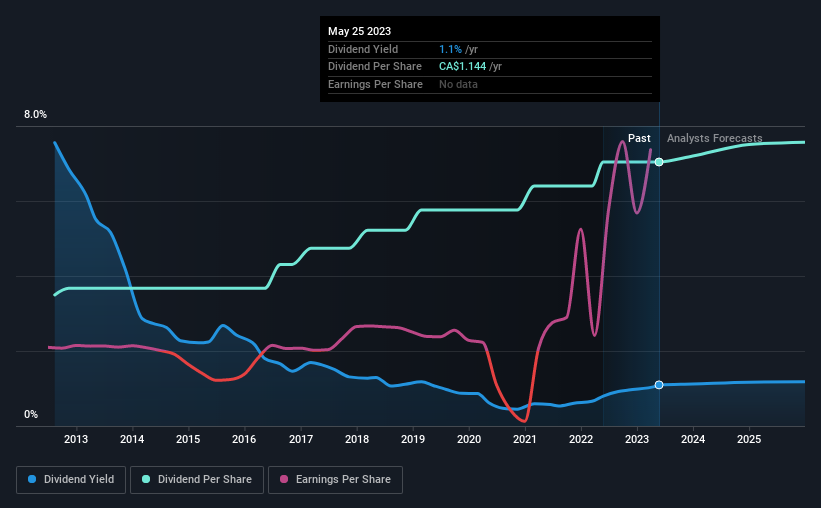The height and width of the screenshot is (508, 821).
Task: Click the teal Dividend Per Share legend dot
Action: 146,479
